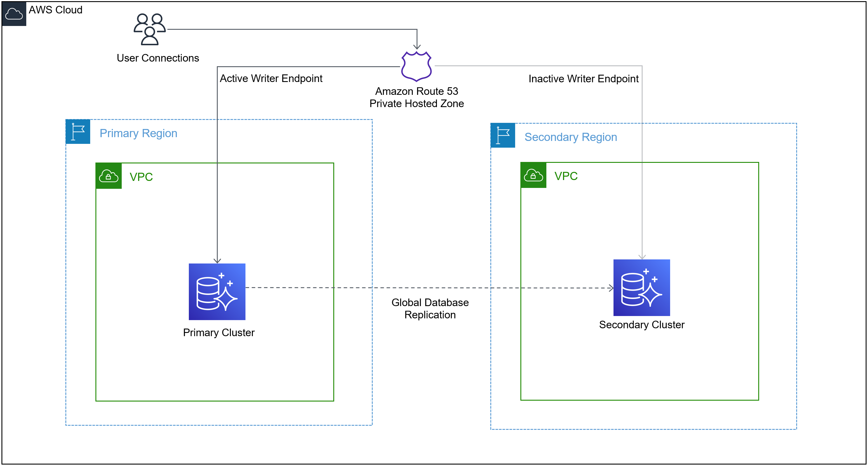Image resolution: width=868 pixels, height=466 pixels.
Task: Click the Amazon Route 53 shield icon
Action: click(x=416, y=66)
